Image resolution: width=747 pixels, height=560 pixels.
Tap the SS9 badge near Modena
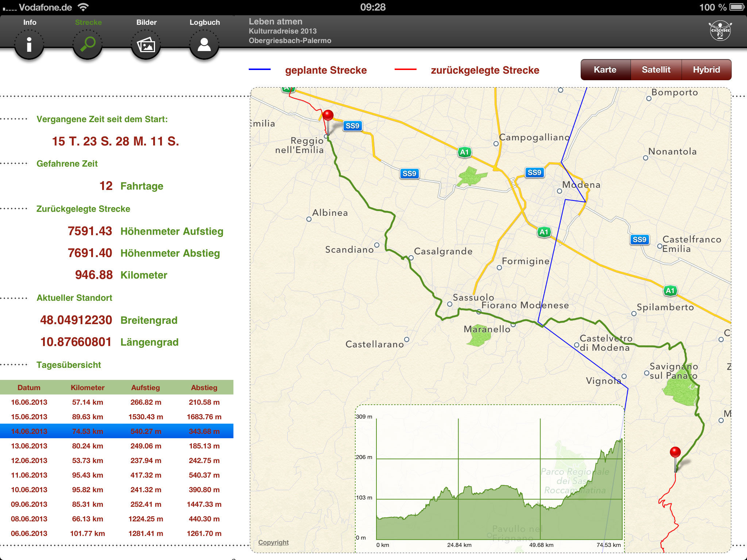pyautogui.click(x=534, y=172)
